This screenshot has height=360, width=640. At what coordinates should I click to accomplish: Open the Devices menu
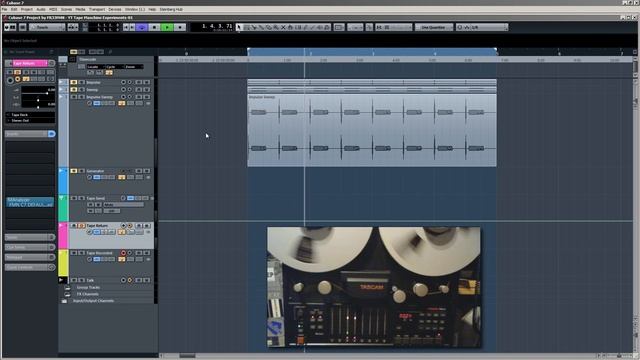[x=115, y=9]
